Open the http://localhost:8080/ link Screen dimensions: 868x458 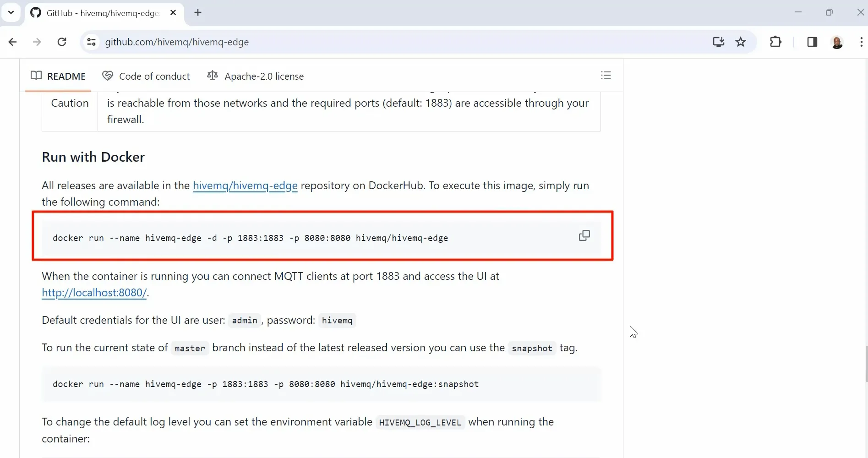click(x=94, y=293)
